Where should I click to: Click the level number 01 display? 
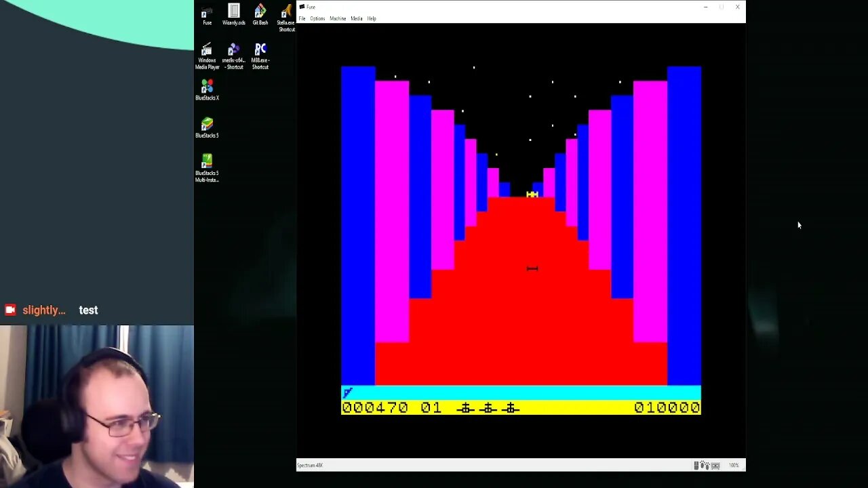(431, 407)
